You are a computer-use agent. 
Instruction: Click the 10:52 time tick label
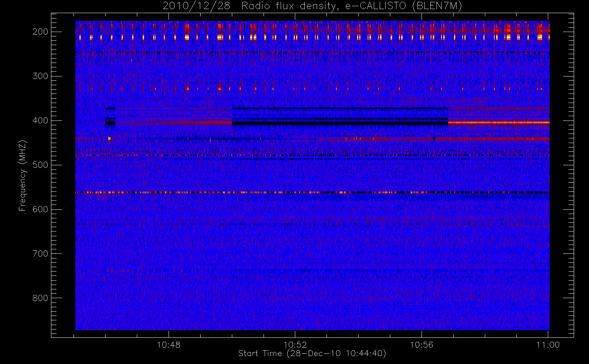tap(295, 345)
